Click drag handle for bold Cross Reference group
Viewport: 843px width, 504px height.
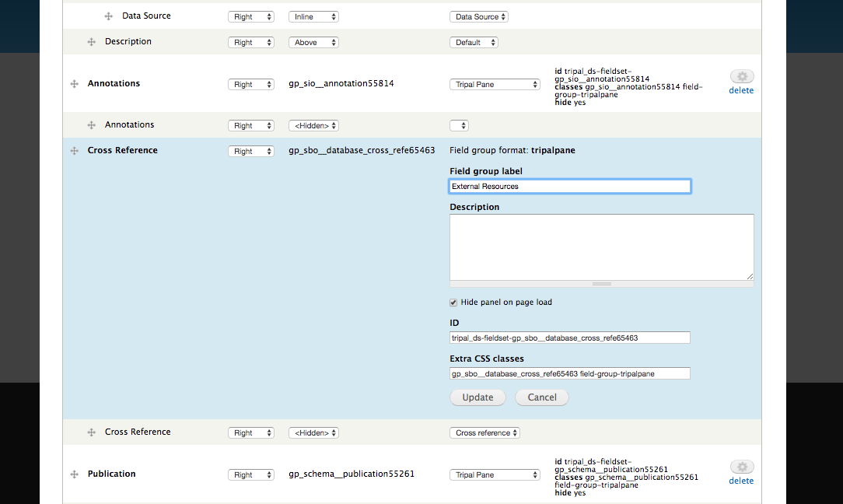click(x=75, y=151)
